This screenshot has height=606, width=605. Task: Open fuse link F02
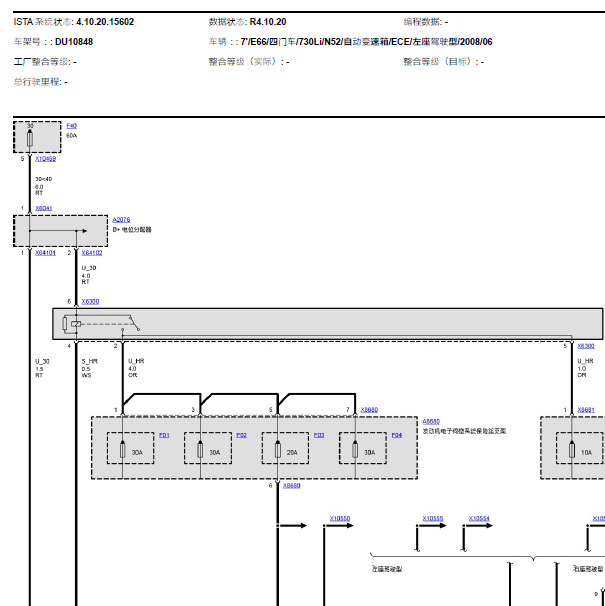coord(241,435)
